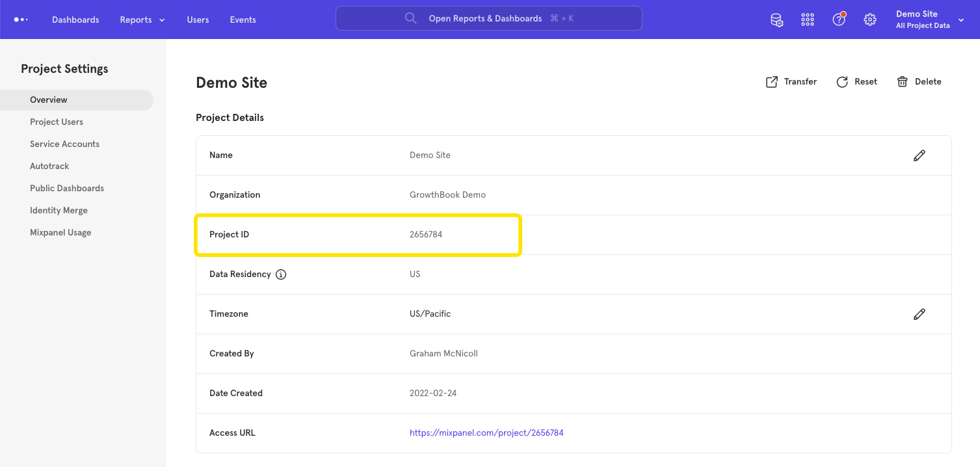Click the Timezone value US/Pacific
This screenshot has height=467, width=980.
430,314
